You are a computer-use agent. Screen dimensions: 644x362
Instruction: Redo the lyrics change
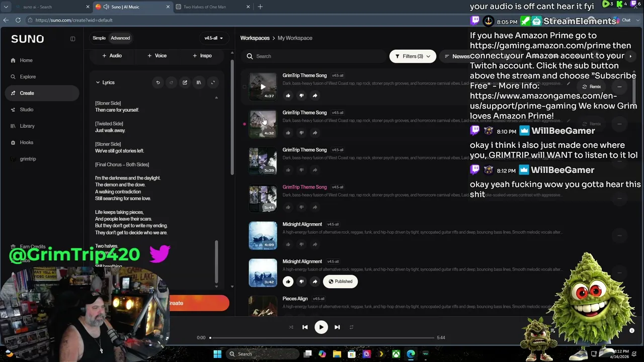click(x=171, y=82)
